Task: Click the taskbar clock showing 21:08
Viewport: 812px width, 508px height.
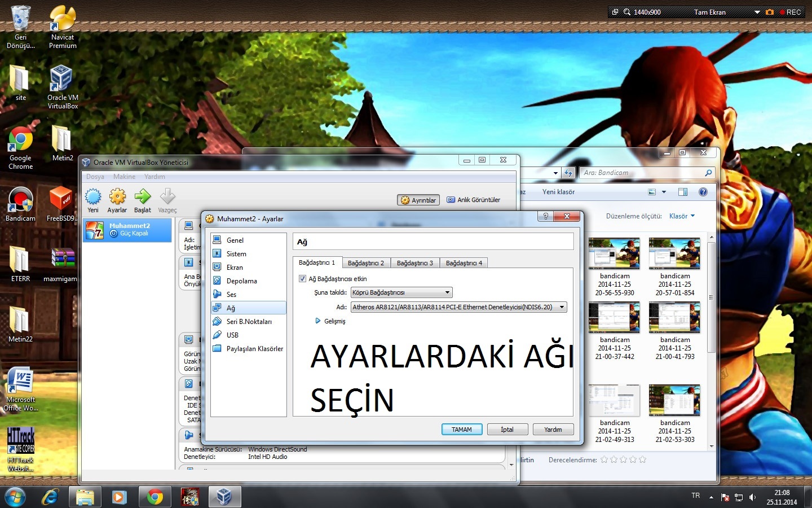Action: click(782, 497)
